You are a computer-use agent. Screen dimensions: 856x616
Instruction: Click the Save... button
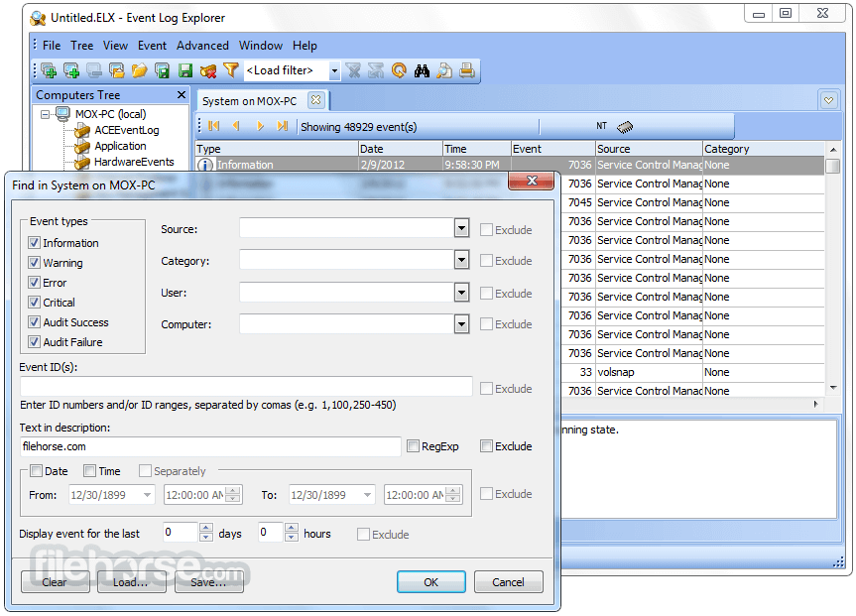pyautogui.click(x=208, y=582)
